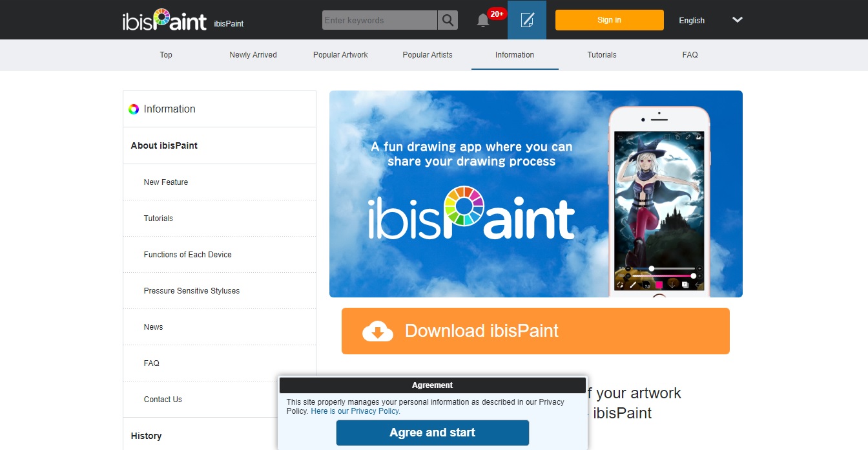This screenshot has height=450, width=868.
Task: Open Functions of Each Device
Action: [x=220, y=255]
